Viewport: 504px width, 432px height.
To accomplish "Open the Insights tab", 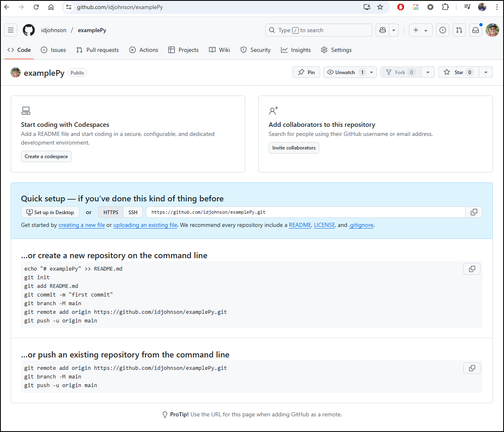I will (296, 50).
